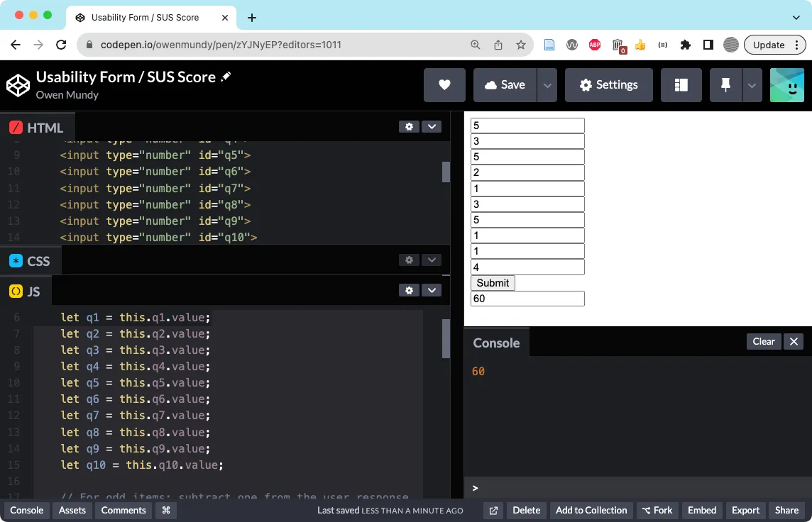812x522 pixels.
Task: Toggle the Console button in footer
Action: coord(27,510)
